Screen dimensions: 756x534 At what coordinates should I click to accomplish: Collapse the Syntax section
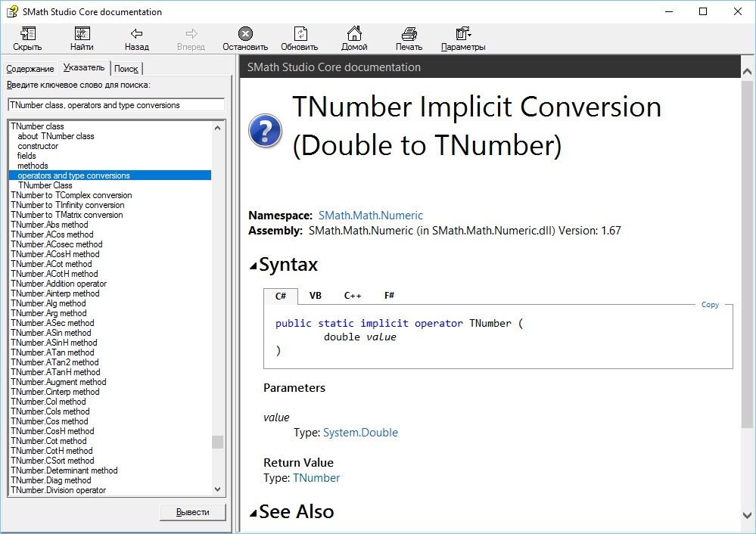(x=254, y=265)
